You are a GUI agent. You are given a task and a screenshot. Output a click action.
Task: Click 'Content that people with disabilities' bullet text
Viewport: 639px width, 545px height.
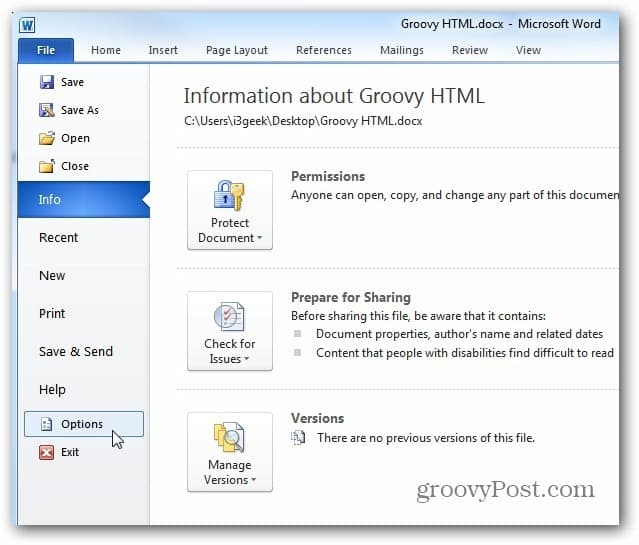465,353
